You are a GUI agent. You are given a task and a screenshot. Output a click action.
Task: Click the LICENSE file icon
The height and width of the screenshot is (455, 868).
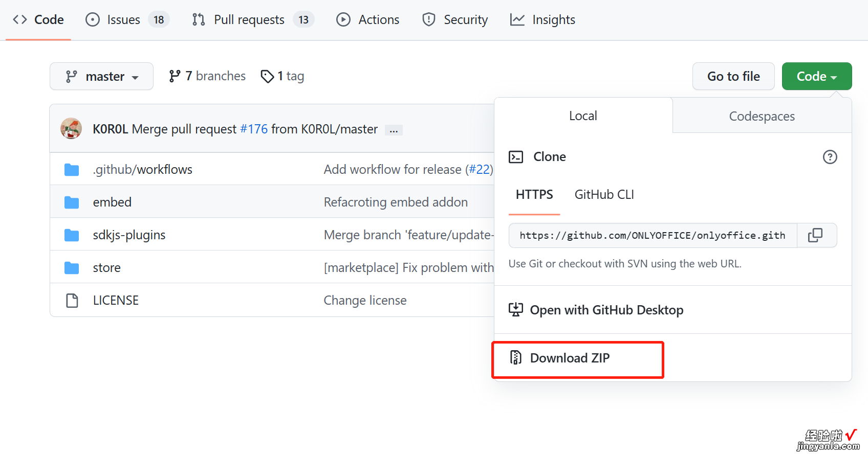click(x=72, y=301)
